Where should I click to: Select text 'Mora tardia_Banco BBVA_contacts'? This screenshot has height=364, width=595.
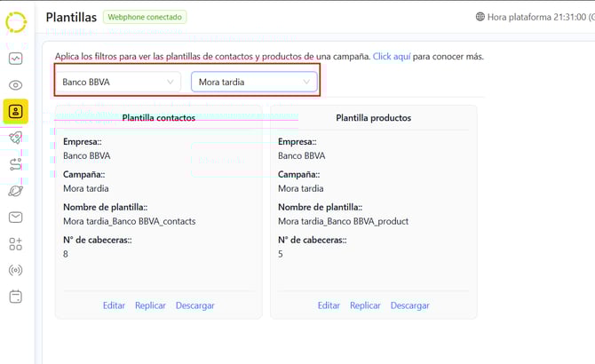130,221
